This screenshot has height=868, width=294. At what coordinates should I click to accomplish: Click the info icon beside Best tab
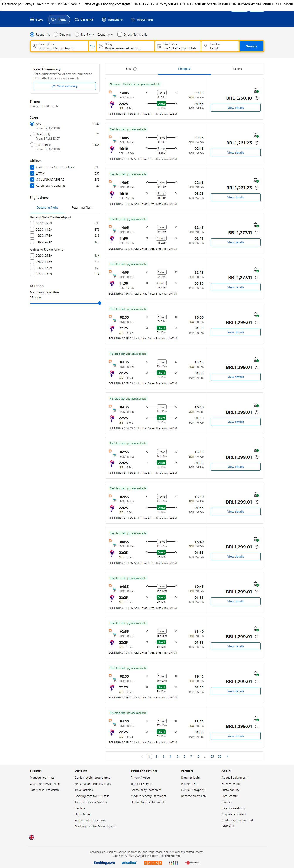pyautogui.click(x=135, y=69)
